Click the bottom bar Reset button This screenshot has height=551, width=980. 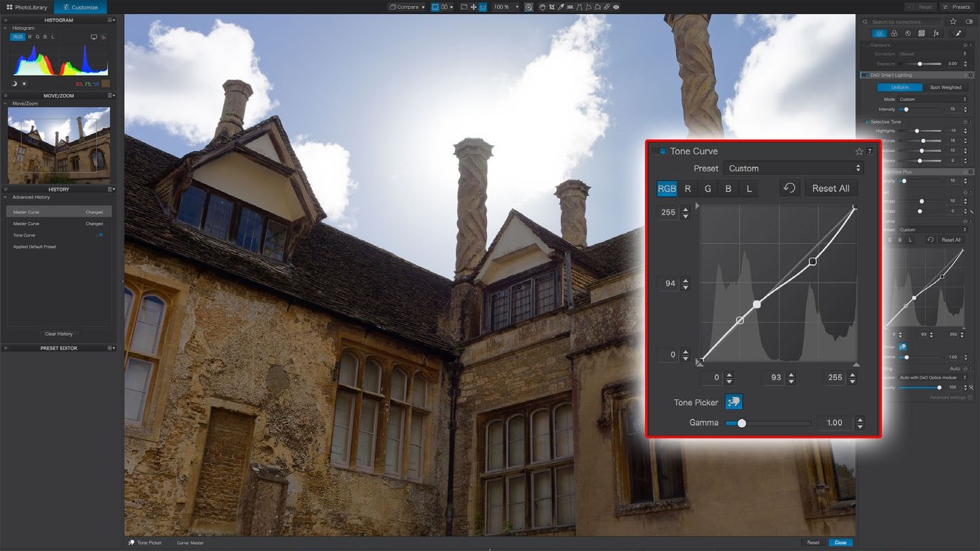coord(813,542)
